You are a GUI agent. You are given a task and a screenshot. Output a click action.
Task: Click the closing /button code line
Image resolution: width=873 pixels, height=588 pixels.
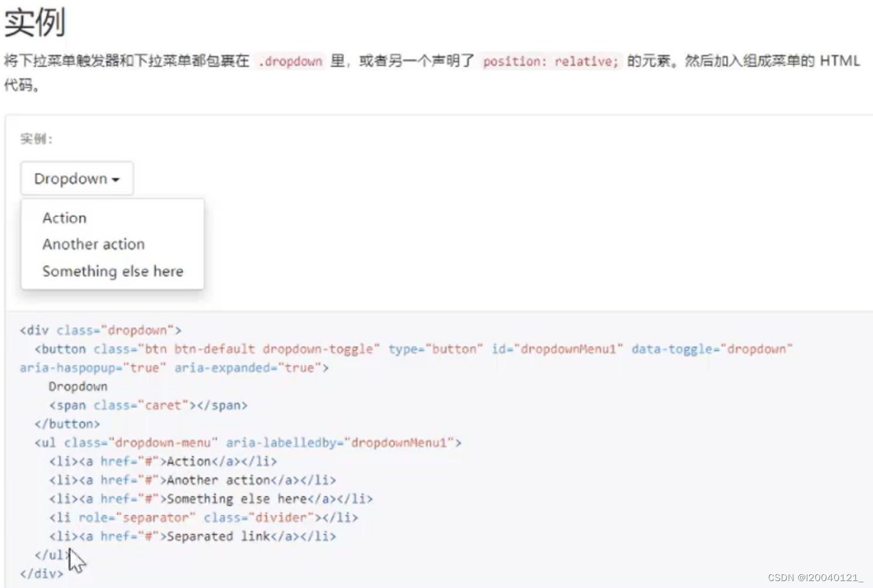point(67,424)
